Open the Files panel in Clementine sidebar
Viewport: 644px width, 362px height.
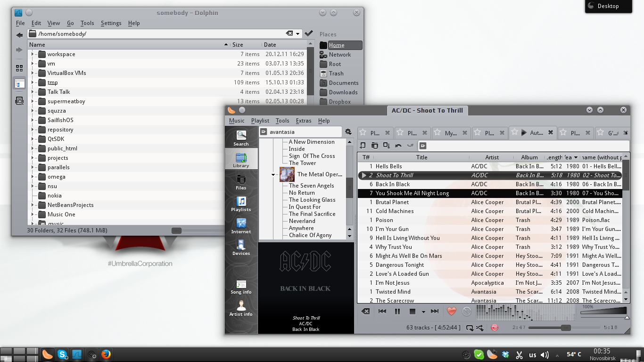click(241, 182)
